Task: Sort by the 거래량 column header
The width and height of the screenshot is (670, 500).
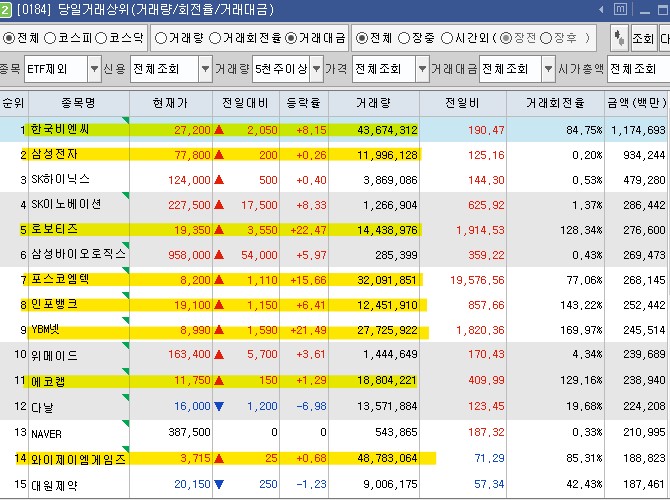Action: pos(374,103)
